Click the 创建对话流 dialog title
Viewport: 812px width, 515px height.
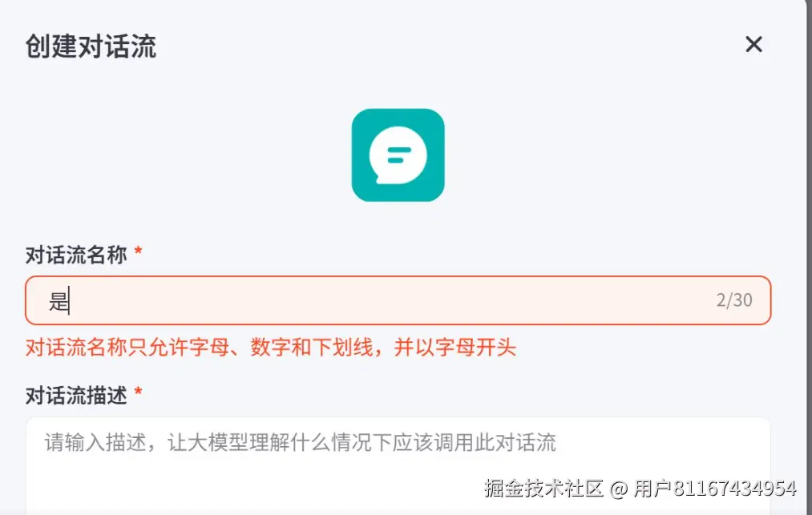point(91,46)
